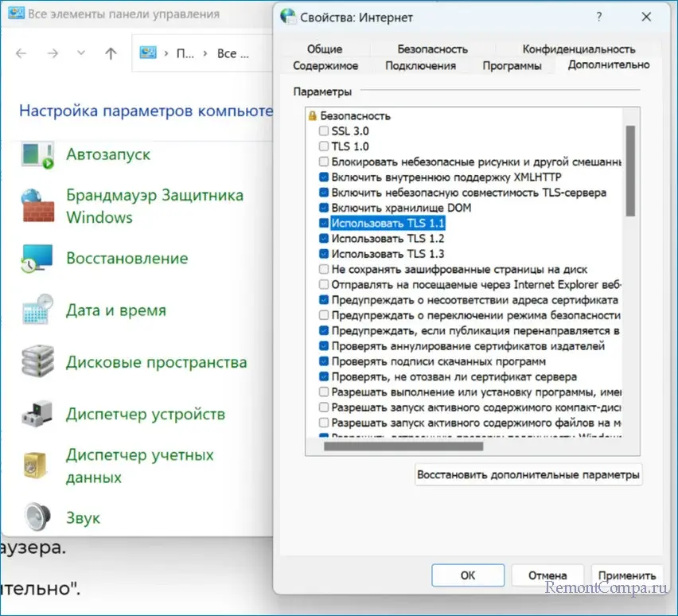Switch to the Подключения tab
The width and height of the screenshot is (678, 616).
tap(420, 65)
